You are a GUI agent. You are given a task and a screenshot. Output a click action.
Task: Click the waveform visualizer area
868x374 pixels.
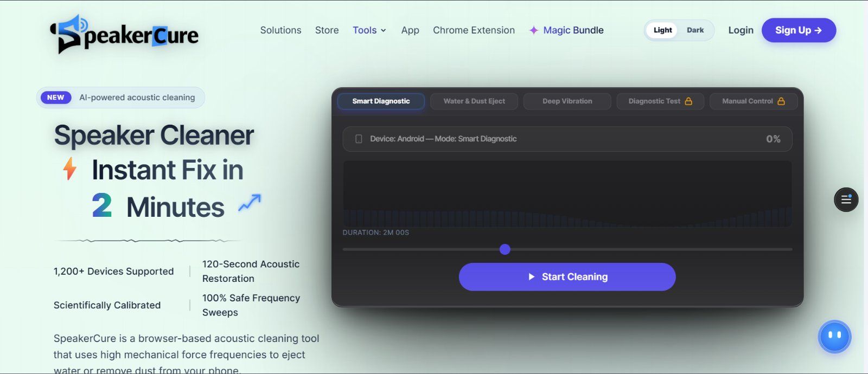[567, 194]
